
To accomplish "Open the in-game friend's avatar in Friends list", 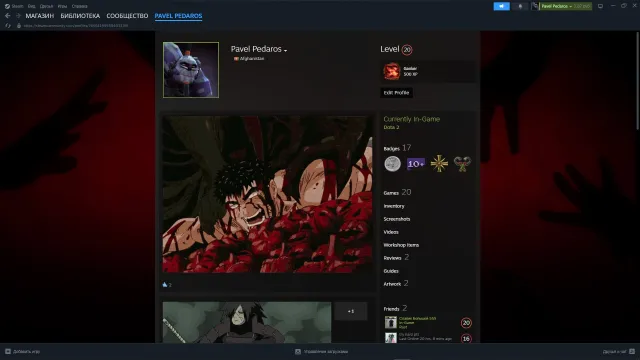I will pos(391,322).
